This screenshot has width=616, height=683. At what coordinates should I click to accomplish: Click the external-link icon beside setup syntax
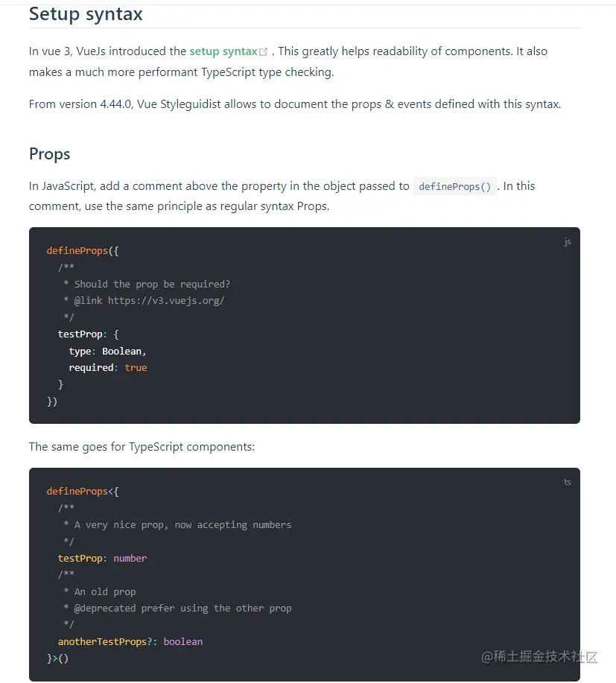[x=264, y=52]
